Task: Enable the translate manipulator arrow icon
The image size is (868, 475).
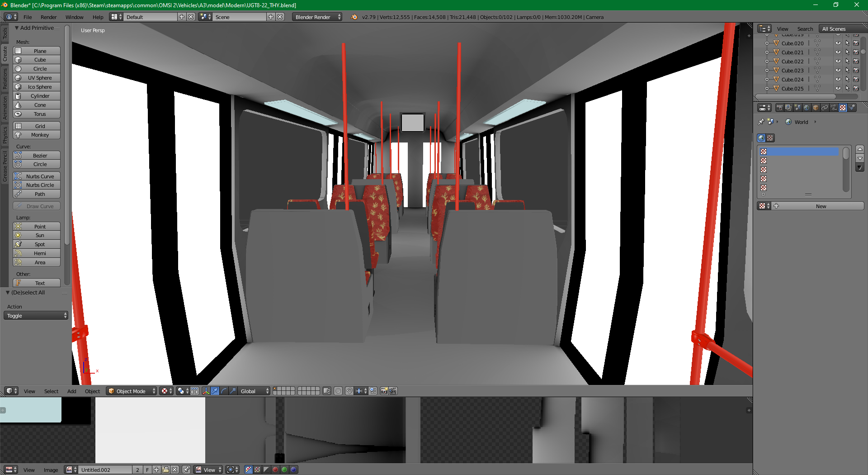Action: 215,391
